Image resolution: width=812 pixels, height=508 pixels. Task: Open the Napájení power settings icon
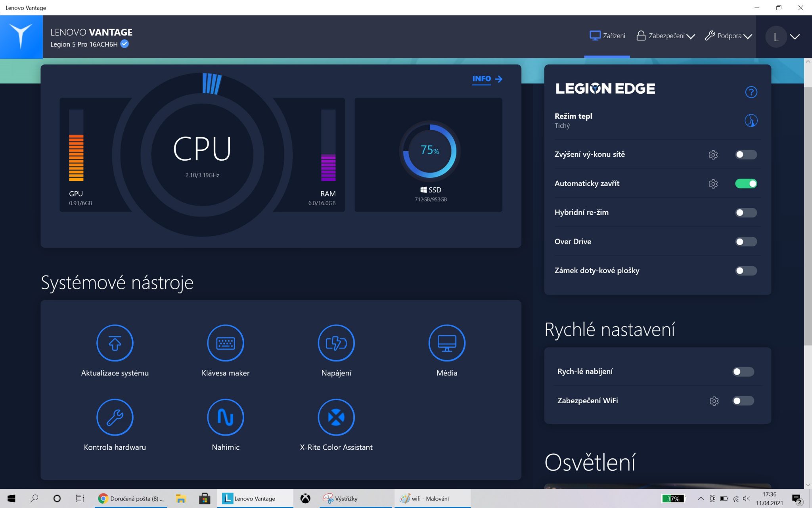coord(336,343)
